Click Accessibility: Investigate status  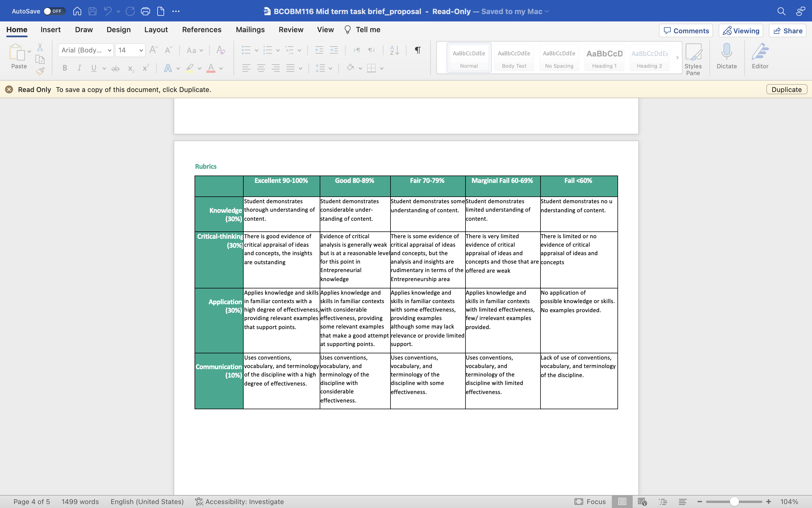(x=240, y=502)
